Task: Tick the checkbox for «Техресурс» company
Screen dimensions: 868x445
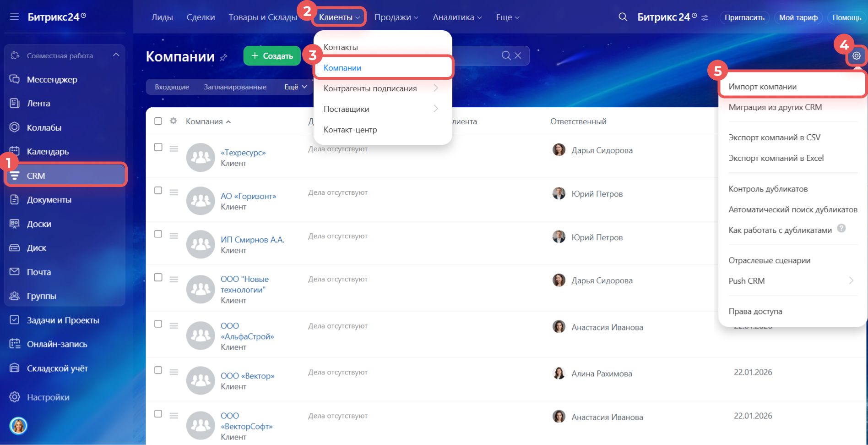Action: point(158,147)
